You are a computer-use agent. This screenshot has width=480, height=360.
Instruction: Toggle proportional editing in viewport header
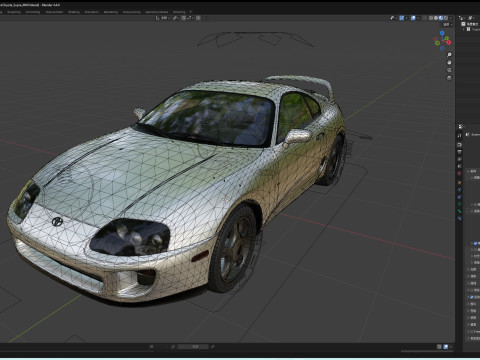point(198,18)
